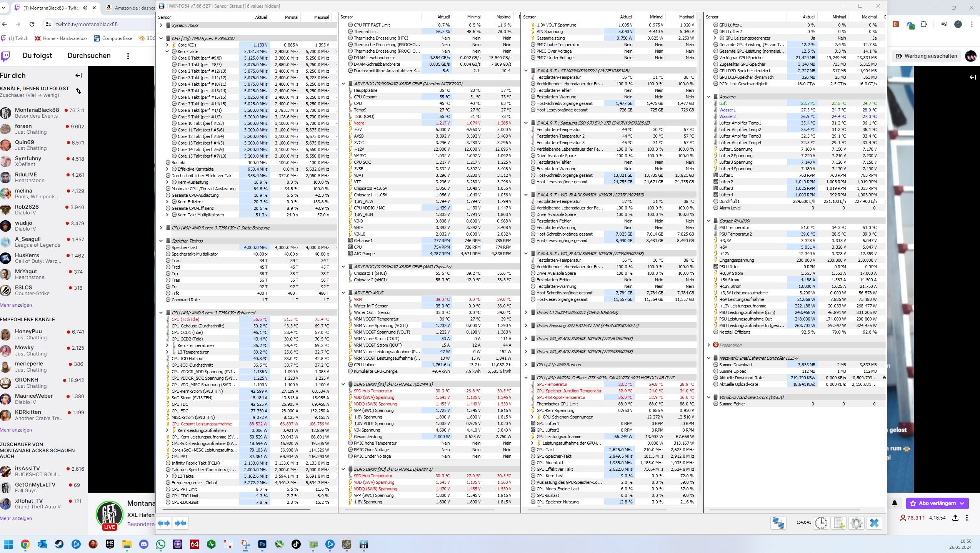Switch to the Amazon.de browser tab
The width and height of the screenshot is (980, 553).
coord(129,8)
